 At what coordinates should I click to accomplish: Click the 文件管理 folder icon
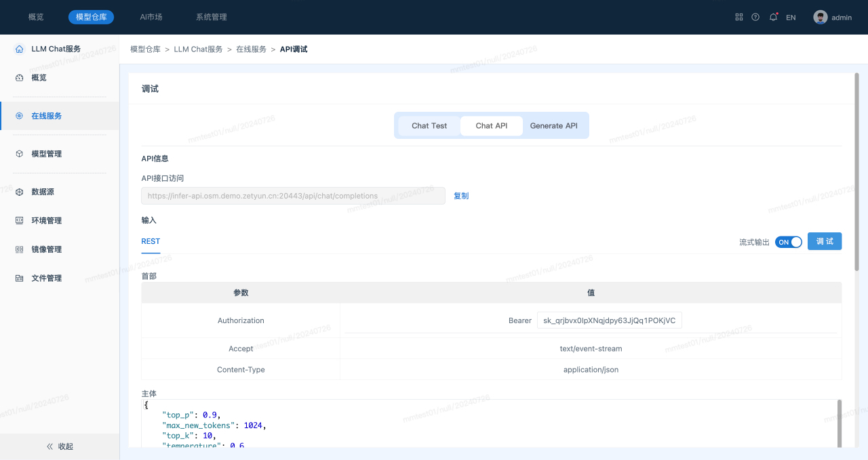point(19,278)
